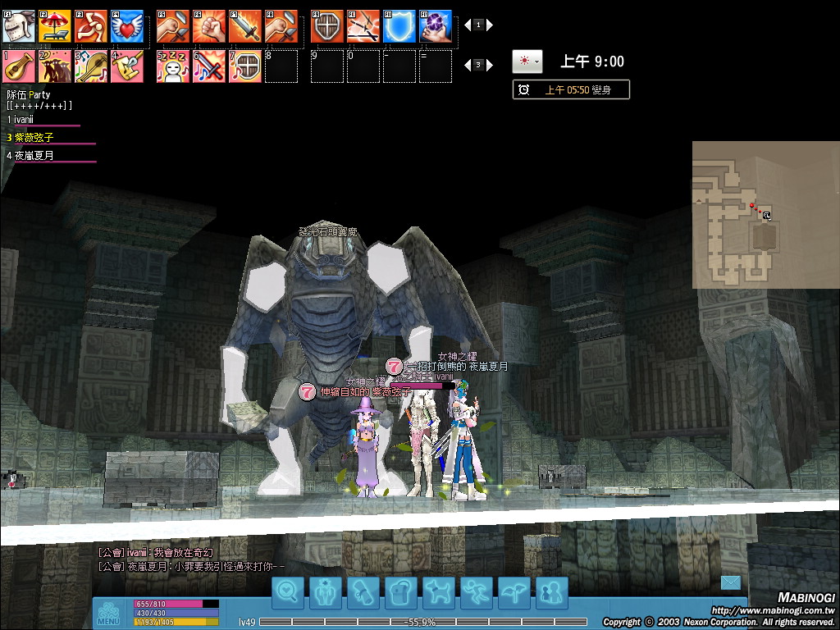
Task: Select party member 紫薇弦子
Action: pos(34,138)
